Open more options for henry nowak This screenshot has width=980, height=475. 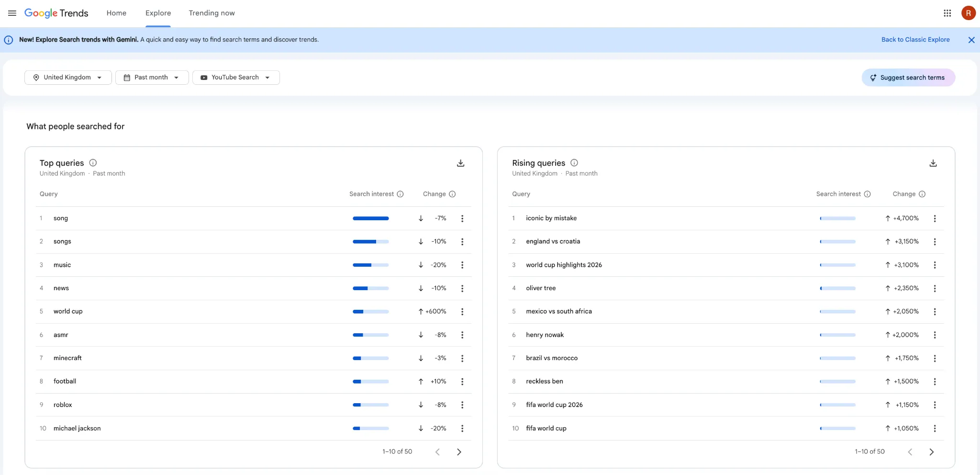tap(935, 335)
